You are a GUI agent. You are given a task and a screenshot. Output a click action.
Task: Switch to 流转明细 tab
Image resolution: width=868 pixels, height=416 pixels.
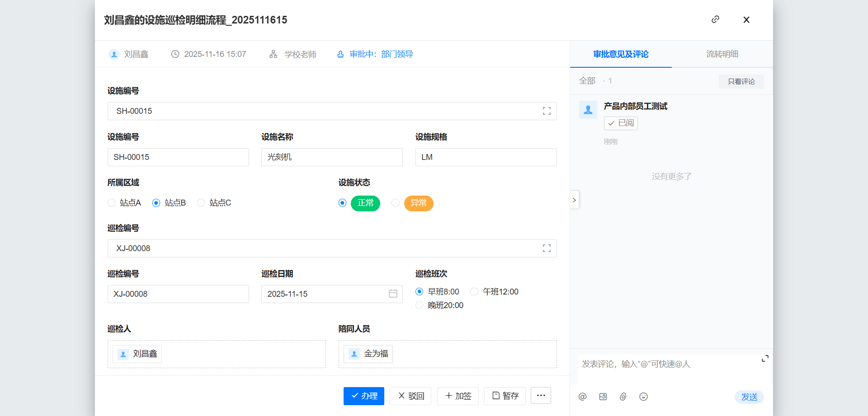(x=722, y=54)
